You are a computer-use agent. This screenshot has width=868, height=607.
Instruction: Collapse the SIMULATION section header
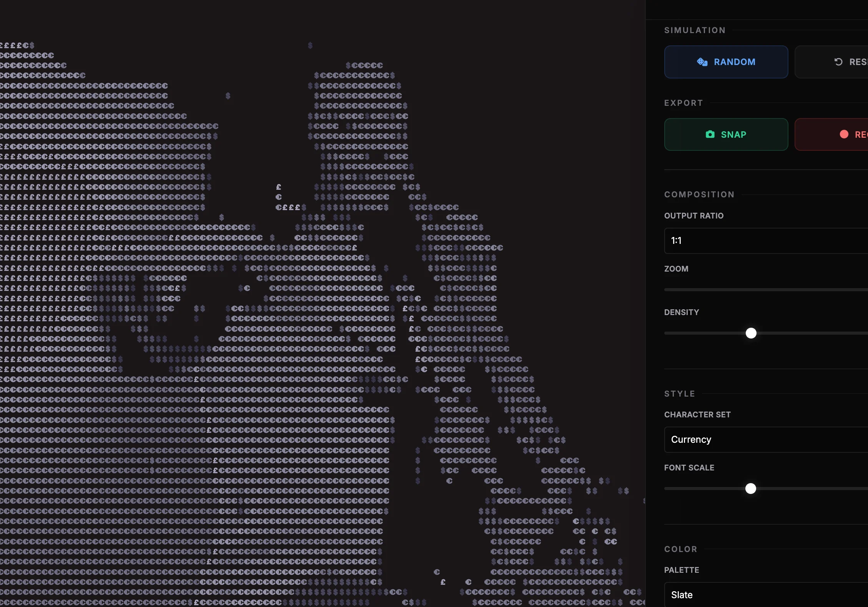coord(694,30)
